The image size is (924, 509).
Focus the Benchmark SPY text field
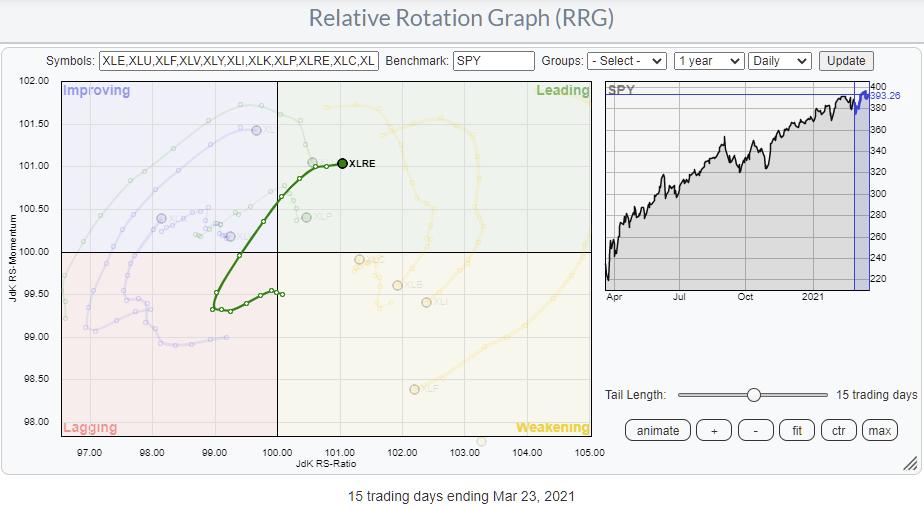pyautogui.click(x=493, y=61)
